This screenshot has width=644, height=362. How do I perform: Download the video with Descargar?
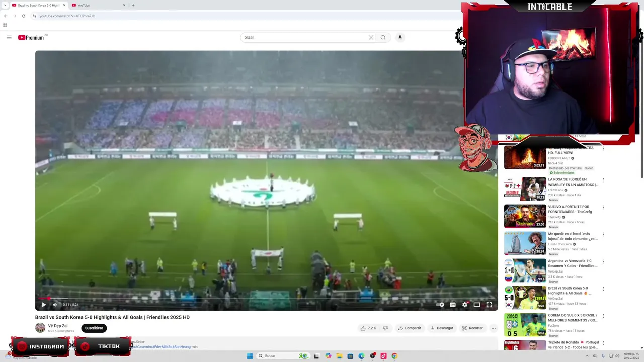(x=442, y=328)
